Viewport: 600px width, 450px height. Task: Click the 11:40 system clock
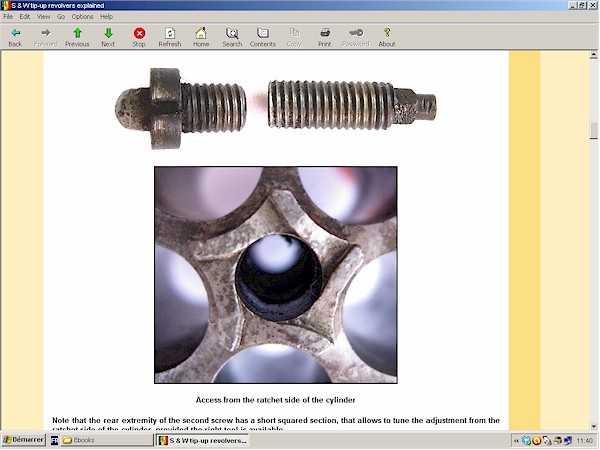[584, 441]
